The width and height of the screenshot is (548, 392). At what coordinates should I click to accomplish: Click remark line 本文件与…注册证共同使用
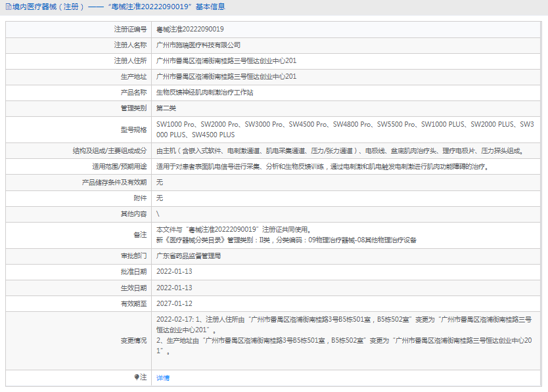pos(233,230)
